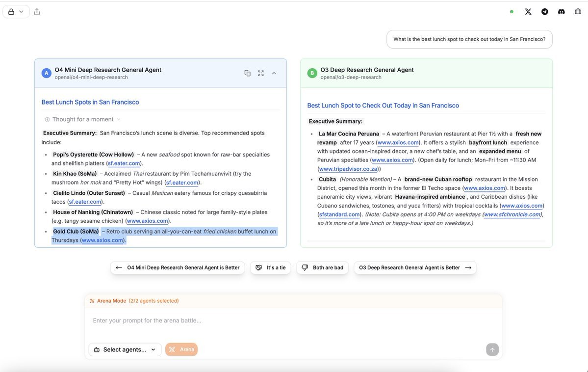Click the send arrow button
The width and height of the screenshot is (588, 372).
492,349
